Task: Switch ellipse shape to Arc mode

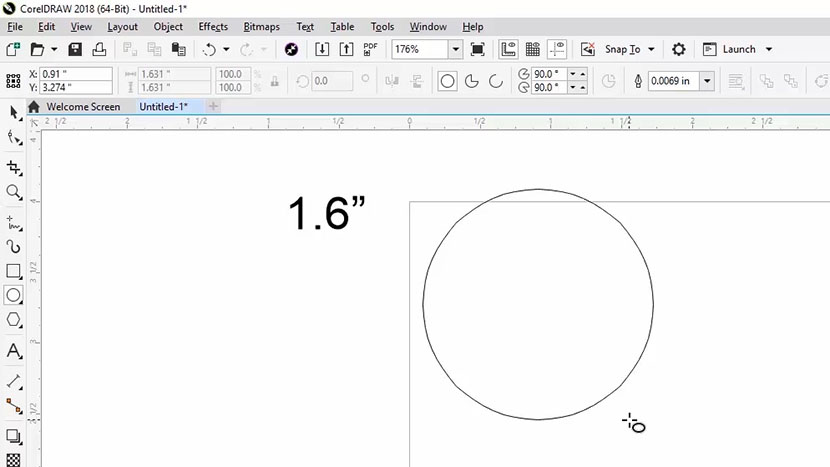Action: (x=494, y=81)
